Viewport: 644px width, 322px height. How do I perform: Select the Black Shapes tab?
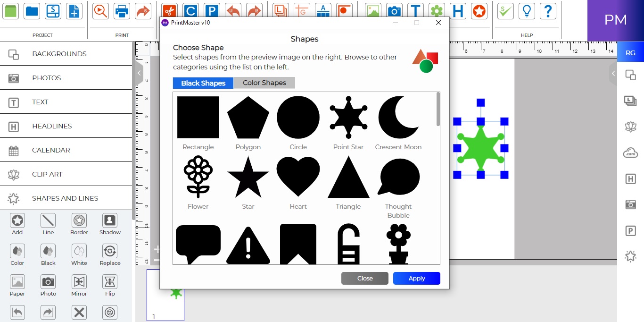point(203,83)
